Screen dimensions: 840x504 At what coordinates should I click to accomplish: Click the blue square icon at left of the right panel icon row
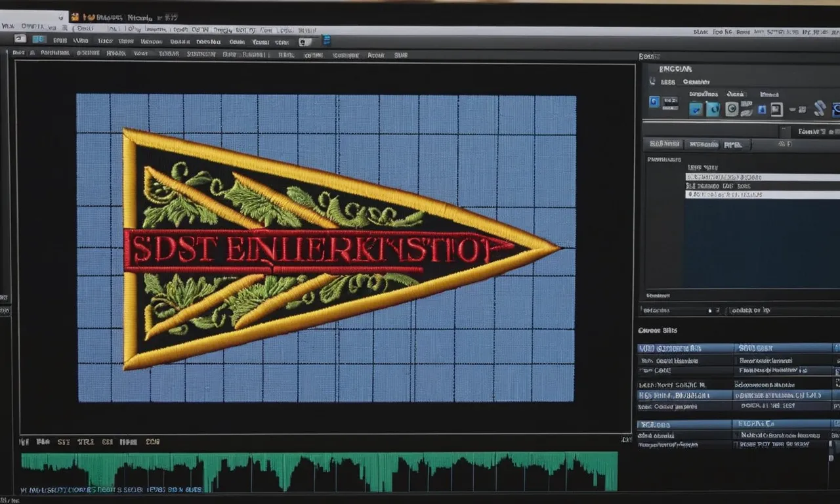coord(654,102)
